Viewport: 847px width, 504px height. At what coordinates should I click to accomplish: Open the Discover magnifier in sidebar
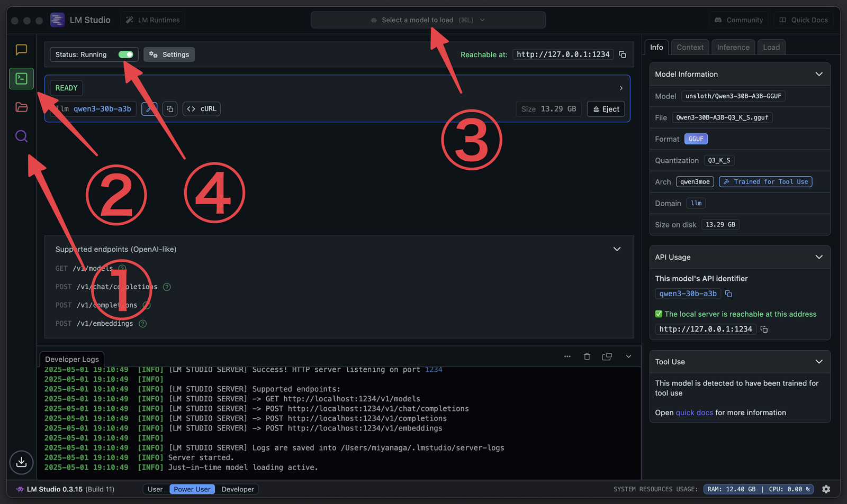click(21, 136)
